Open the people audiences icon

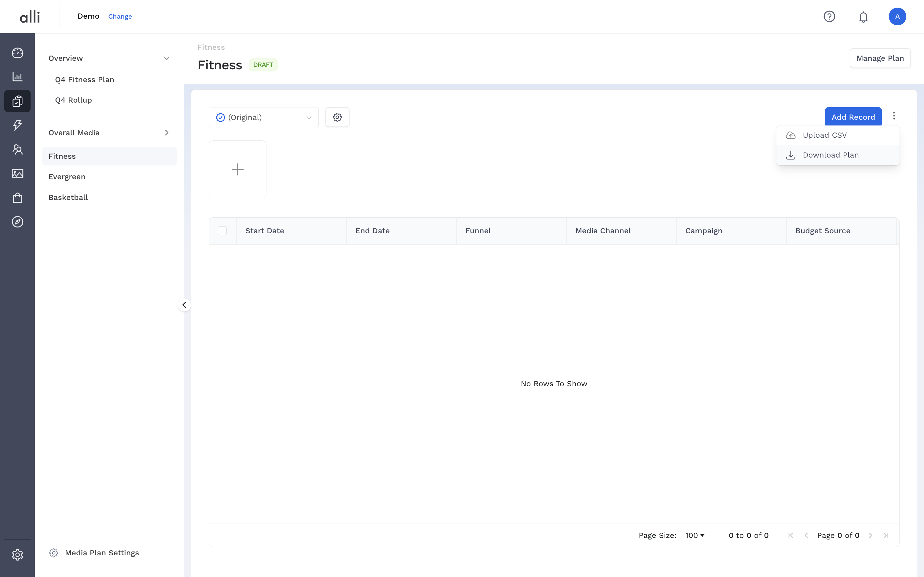17,149
